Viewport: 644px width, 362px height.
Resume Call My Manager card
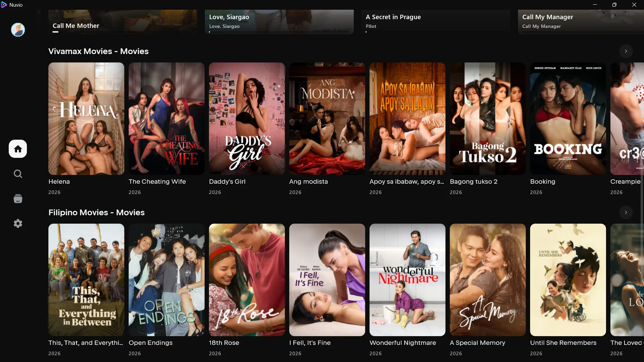coord(581,22)
